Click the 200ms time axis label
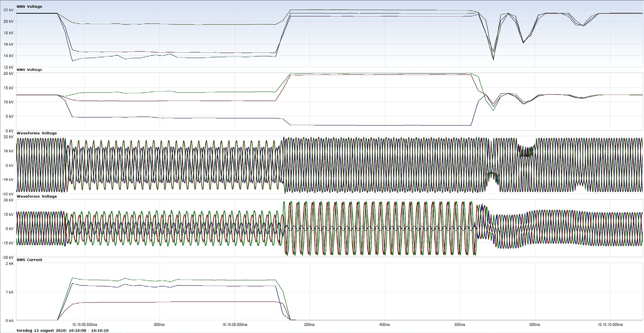Viewport: 644px width, 333px height. (310, 325)
